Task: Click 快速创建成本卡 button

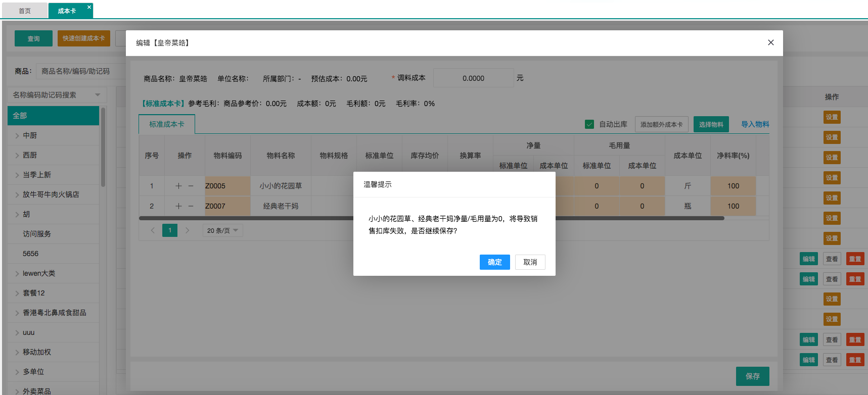Action: pos(84,38)
